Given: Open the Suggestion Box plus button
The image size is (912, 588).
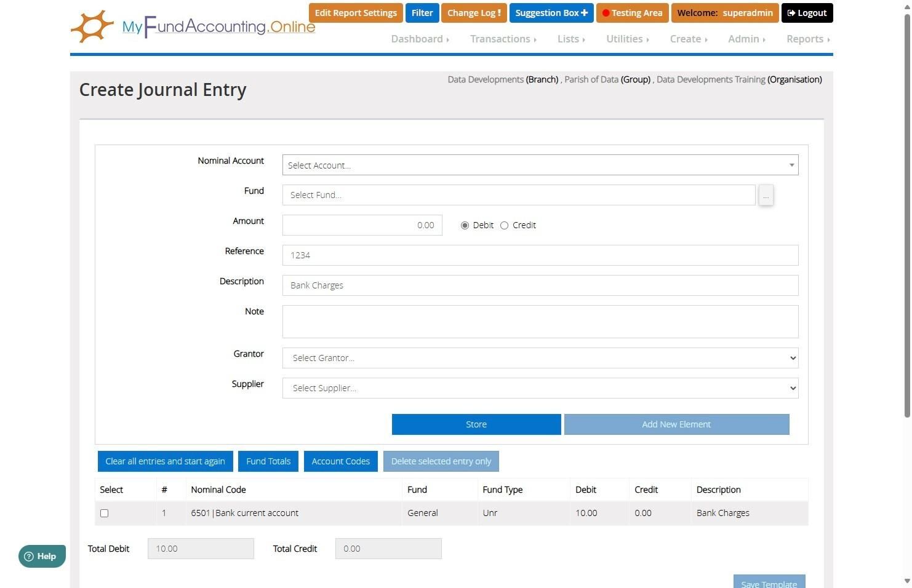Looking at the screenshot, I should [x=551, y=13].
